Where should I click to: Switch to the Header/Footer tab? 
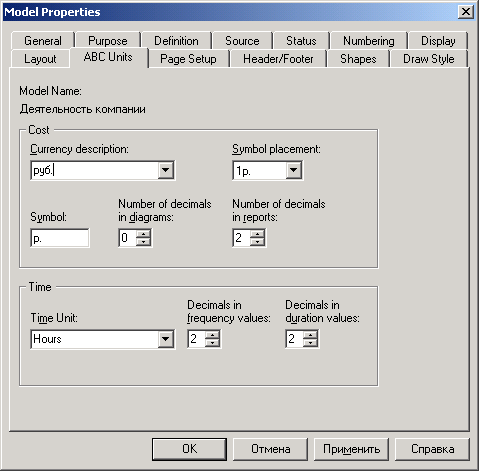278,59
